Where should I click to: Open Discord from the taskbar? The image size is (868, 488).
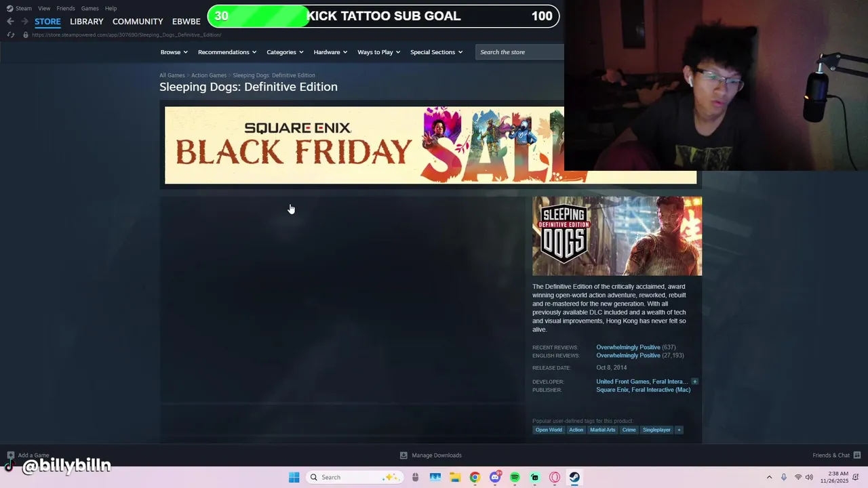(495, 477)
